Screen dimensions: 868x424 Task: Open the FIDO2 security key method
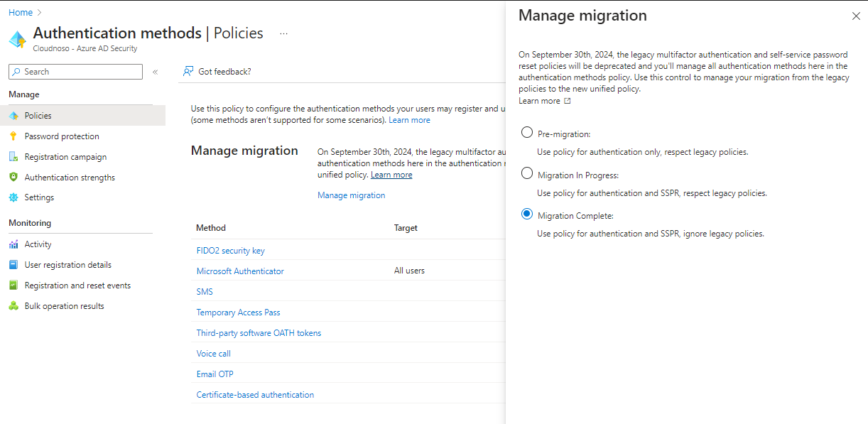[x=230, y=251]
